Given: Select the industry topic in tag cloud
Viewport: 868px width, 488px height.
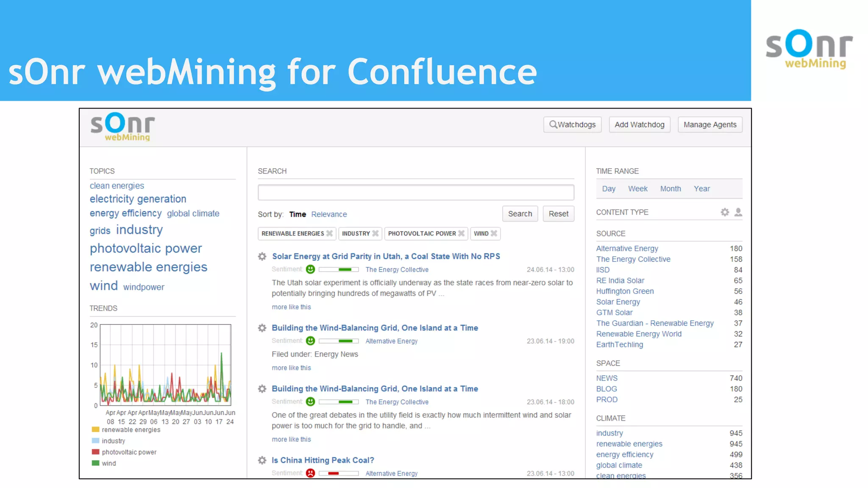Looking at the screenshot, I should [139, 230].
